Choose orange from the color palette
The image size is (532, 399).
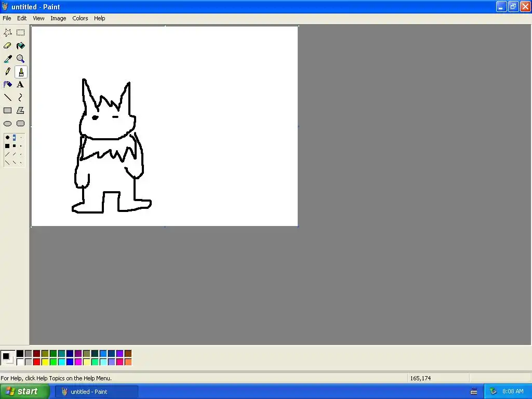coord(128,362)
